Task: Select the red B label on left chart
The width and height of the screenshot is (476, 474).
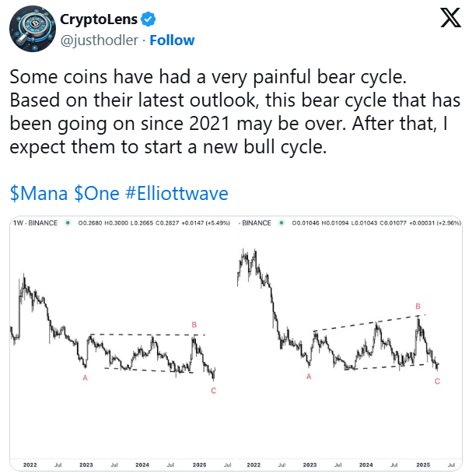Action: (x=194, y=325)
